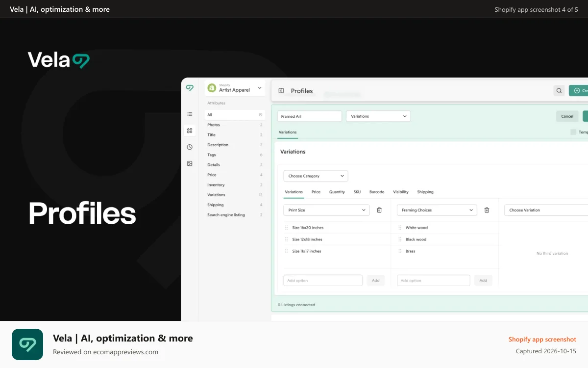Screen dimensions: 588x368
Task: Focus Add option field under Print Size
Action: (x=323, y=281)
